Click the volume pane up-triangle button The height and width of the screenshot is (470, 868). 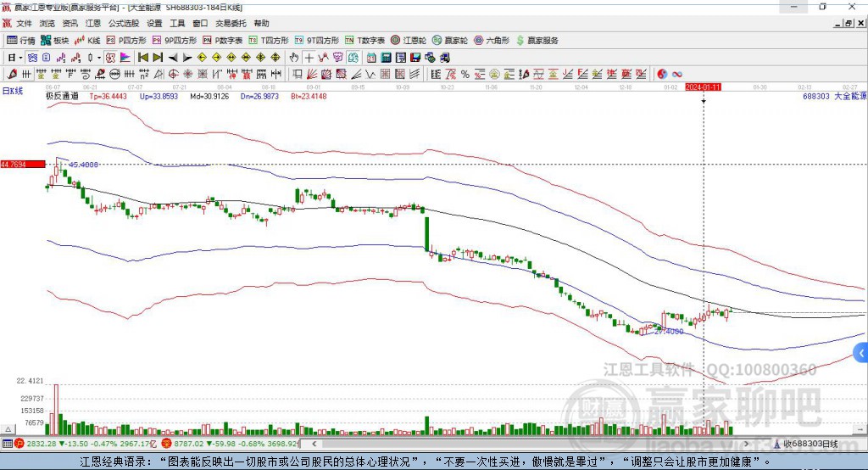8,429
